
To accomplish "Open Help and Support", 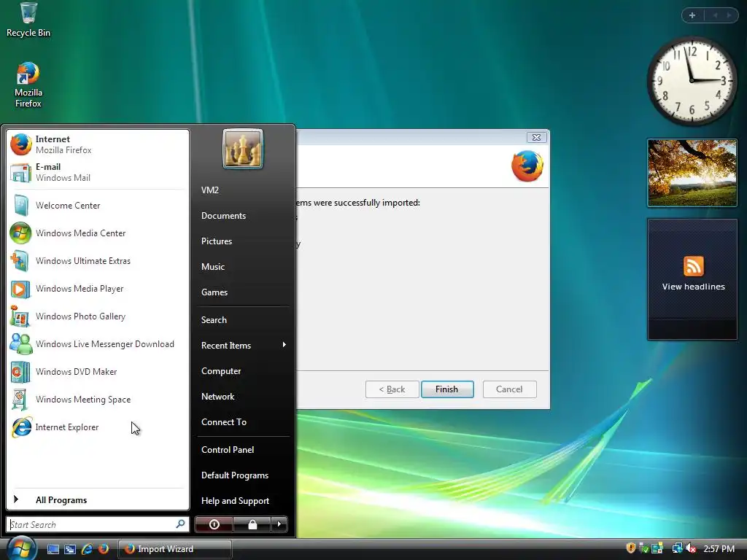I will coord(243,501).
